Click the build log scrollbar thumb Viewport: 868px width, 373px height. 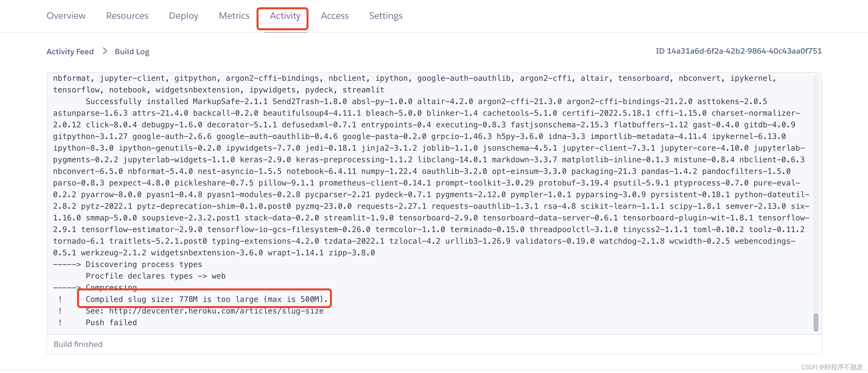[x=816, y=323]
